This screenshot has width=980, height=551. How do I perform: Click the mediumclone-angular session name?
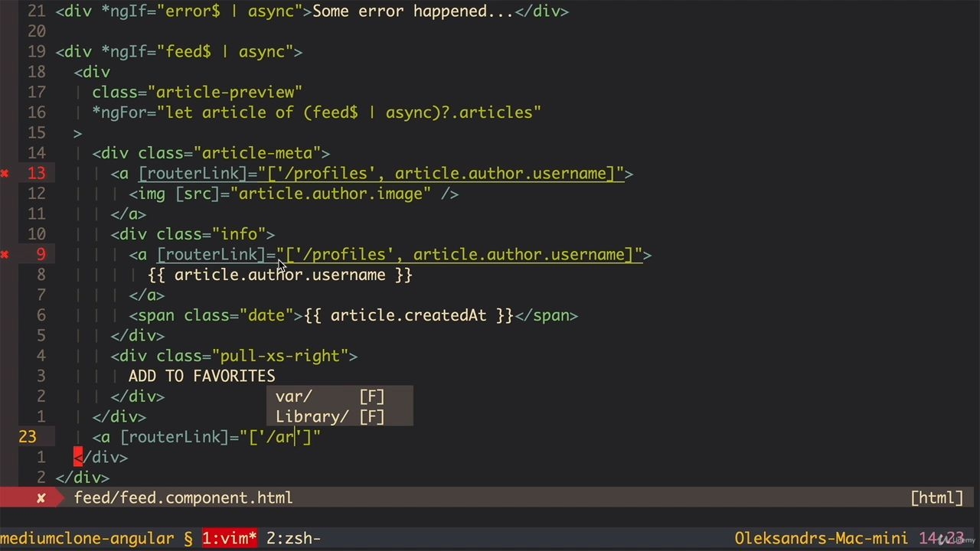87,538
